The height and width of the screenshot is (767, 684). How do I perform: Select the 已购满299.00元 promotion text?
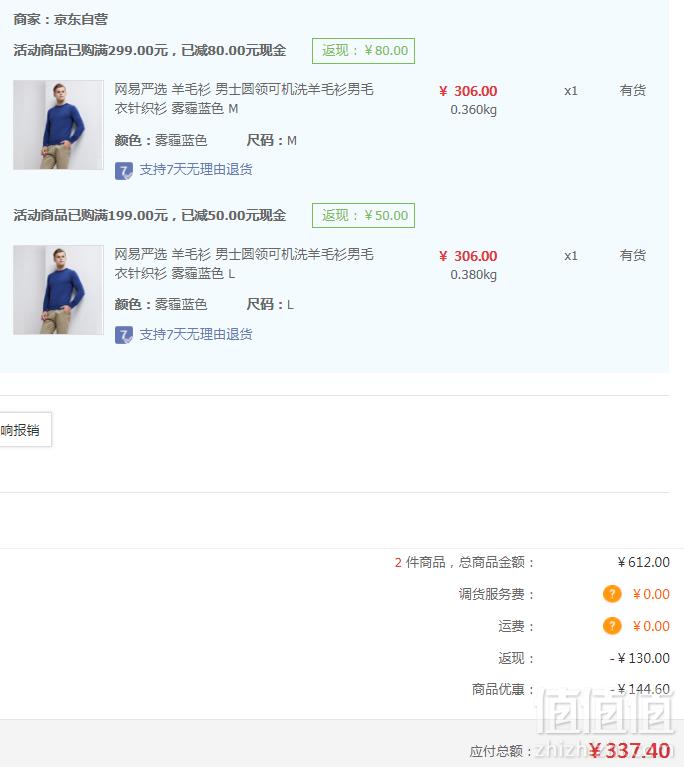150,50
